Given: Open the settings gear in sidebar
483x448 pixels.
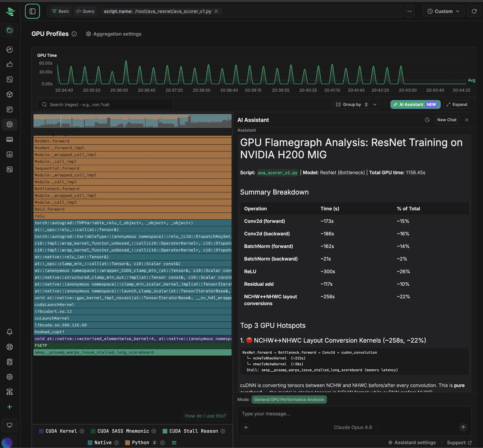Looking at the screenshot, I should click(10, 377).
